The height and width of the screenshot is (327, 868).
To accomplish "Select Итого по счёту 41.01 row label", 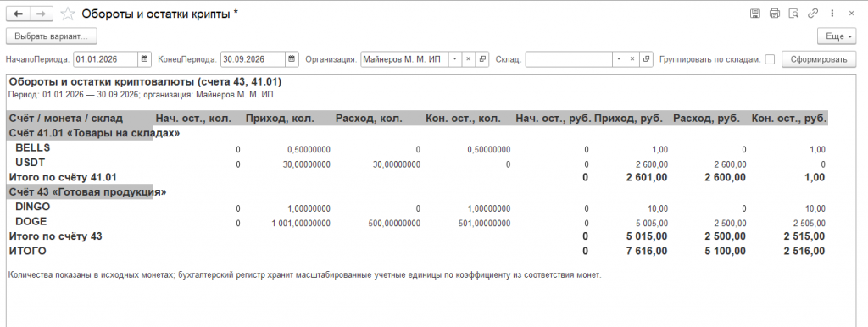I will (63, 177).
